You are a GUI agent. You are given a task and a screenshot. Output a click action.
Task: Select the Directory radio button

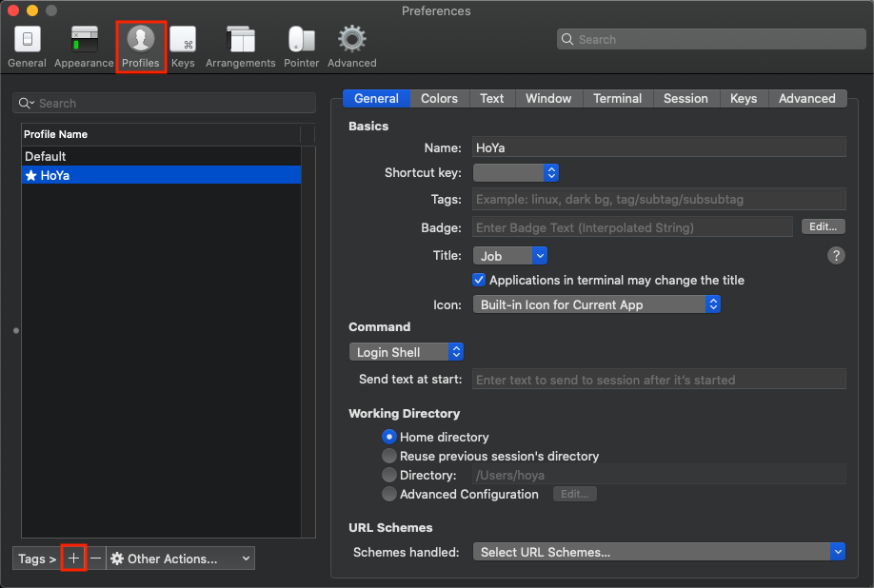tap(389, 475)
